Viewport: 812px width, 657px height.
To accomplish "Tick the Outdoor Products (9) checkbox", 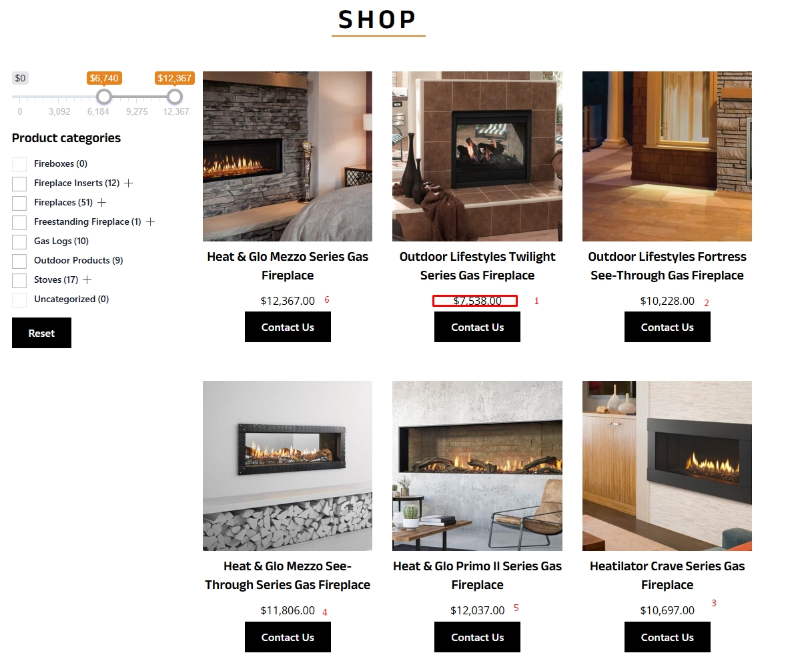I will [x=19, y=261].
